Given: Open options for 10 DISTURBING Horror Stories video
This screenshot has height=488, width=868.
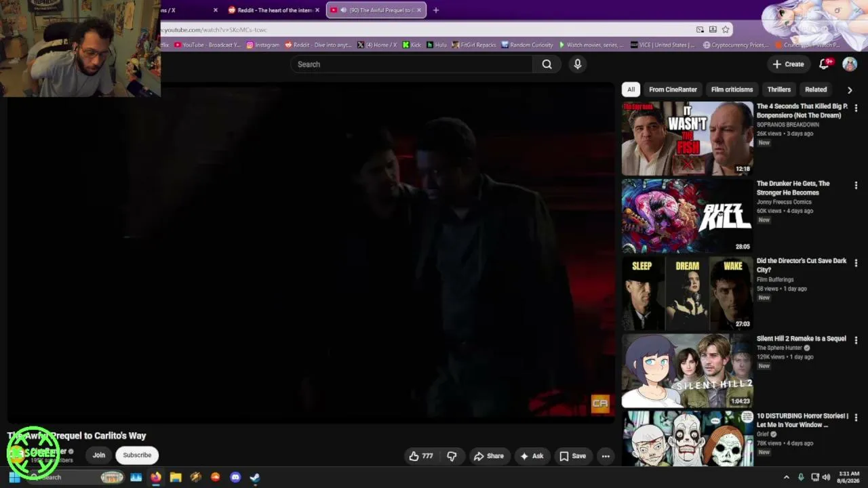Looking at the screenshot, I should coord(856,418).
